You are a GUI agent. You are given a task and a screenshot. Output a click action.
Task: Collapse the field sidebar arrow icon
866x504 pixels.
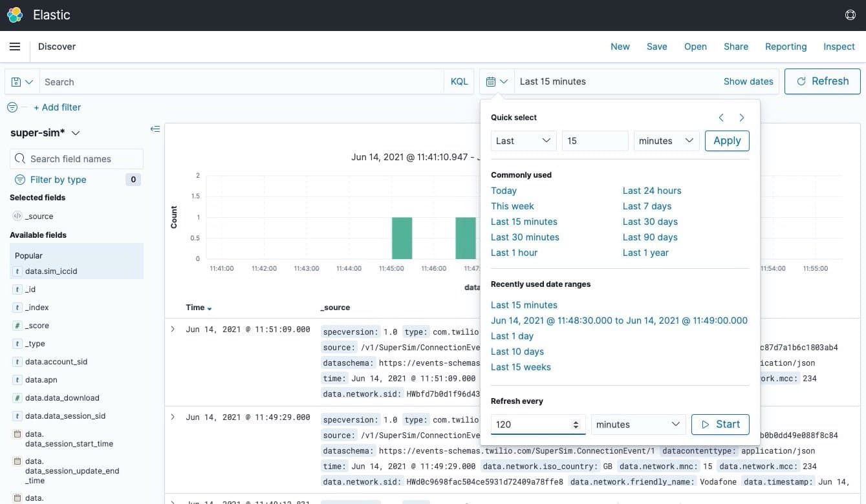click(x=155, y=129)
